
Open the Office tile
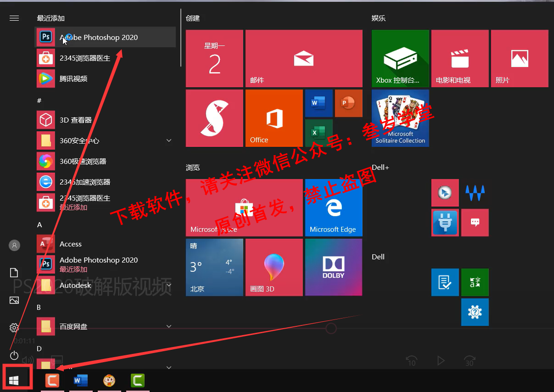tap(274, 118)
